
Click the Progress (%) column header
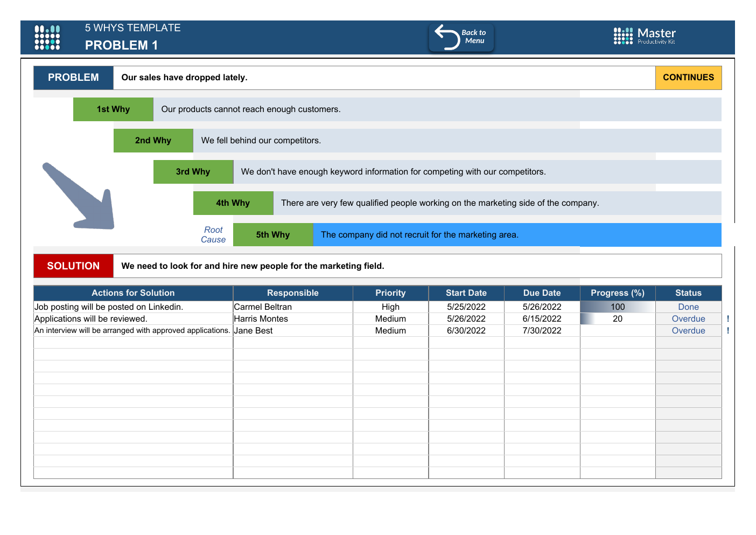pos(618,293)
